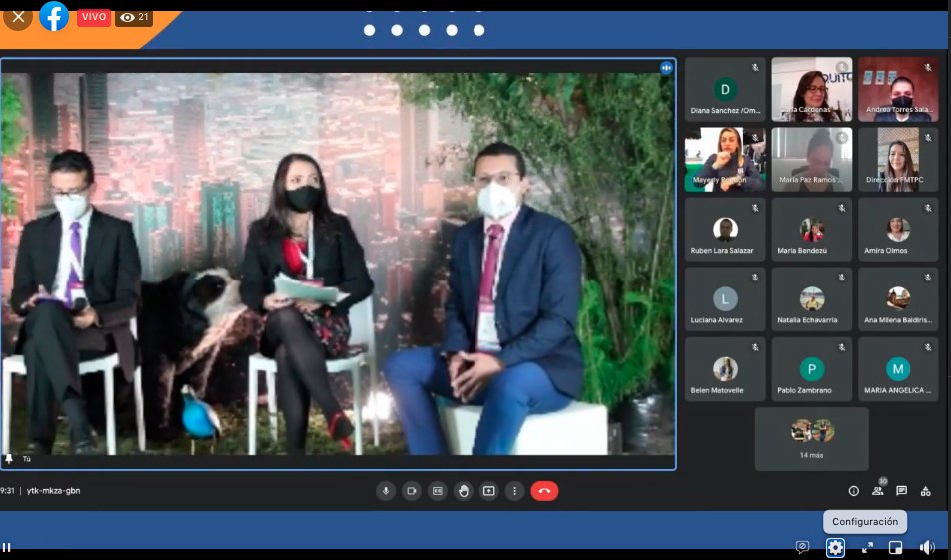951x560 pixels.
Task: Select Ana Milena Baldiris tile
Action: pyautogui.click(x=898, y=299)
